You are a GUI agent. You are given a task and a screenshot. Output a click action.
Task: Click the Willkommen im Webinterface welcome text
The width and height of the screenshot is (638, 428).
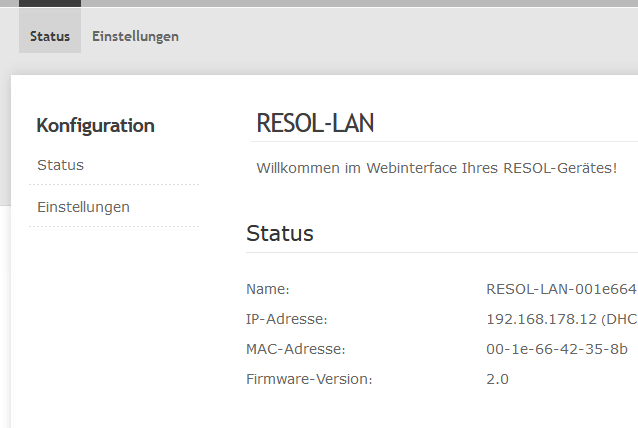coord(437,168)
